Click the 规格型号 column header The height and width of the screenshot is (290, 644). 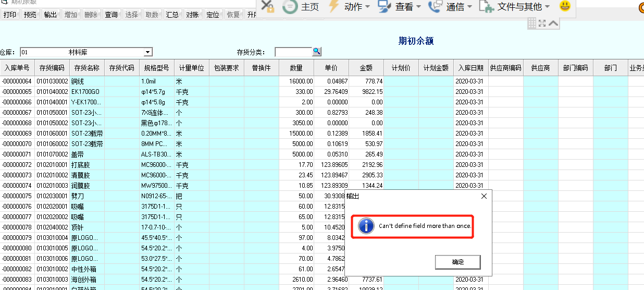click(x=157, y=68)
